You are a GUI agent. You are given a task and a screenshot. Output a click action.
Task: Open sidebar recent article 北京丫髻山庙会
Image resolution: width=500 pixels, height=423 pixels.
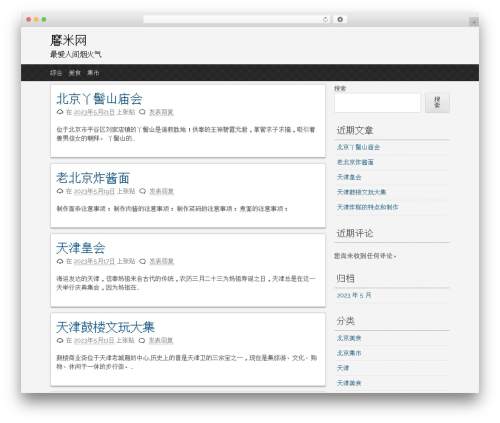coord(358,147)
